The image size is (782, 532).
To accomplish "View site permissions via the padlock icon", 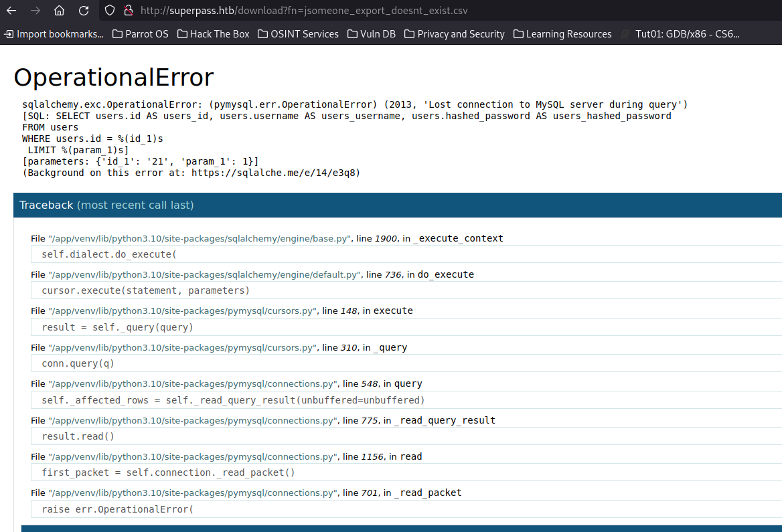I will click(127, 10).
